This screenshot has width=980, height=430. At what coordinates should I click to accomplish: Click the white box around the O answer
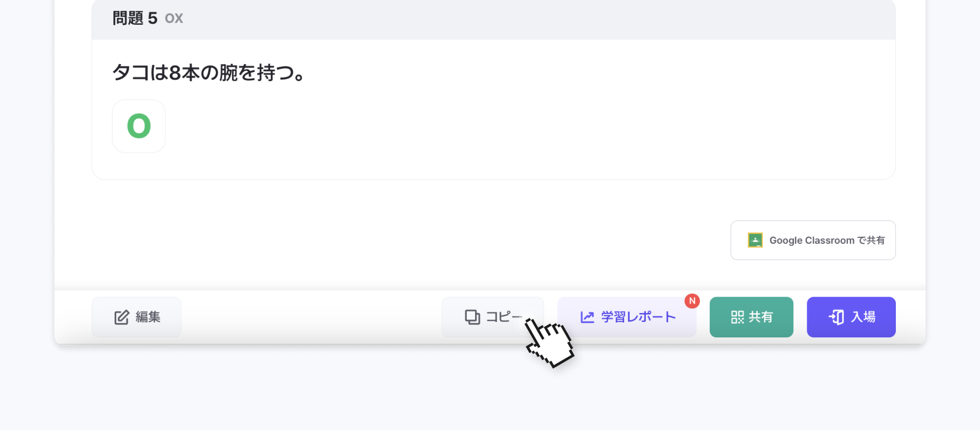click(139, 126)
